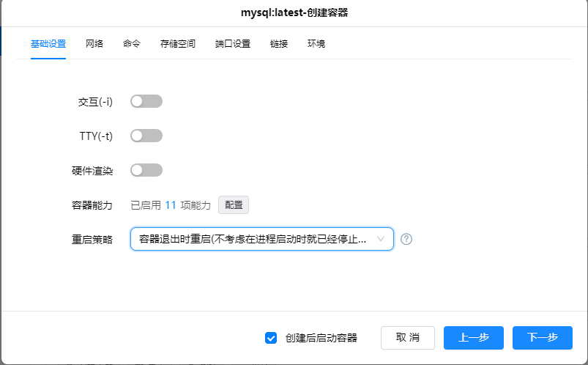588x365 pixels.
Task: Click the 取消 button
Action: point(408,338)
